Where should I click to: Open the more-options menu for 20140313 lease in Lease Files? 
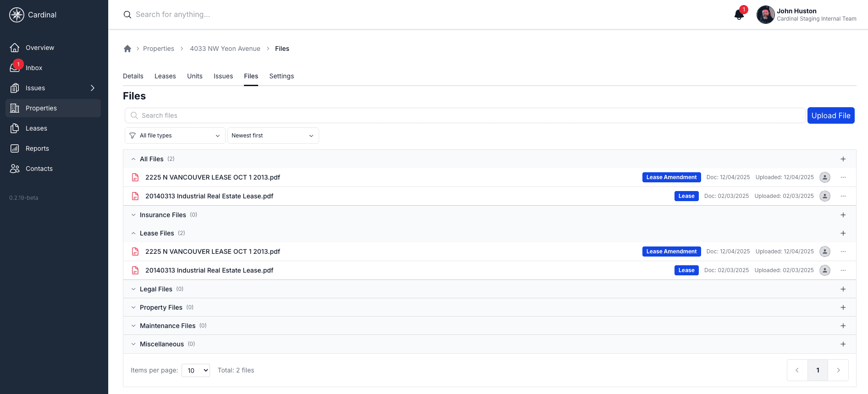tap(843, 270)
